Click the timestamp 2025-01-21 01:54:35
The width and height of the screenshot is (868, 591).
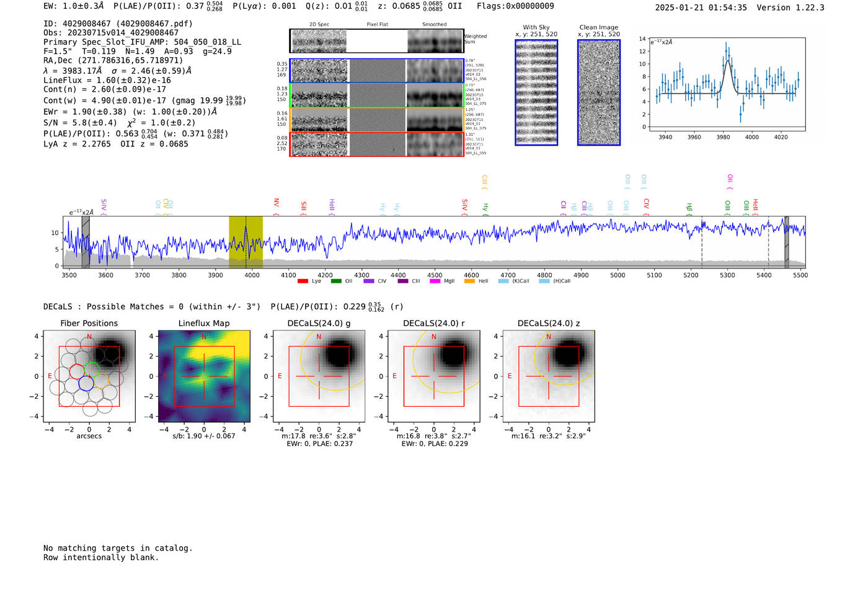(x=701, y=7)
